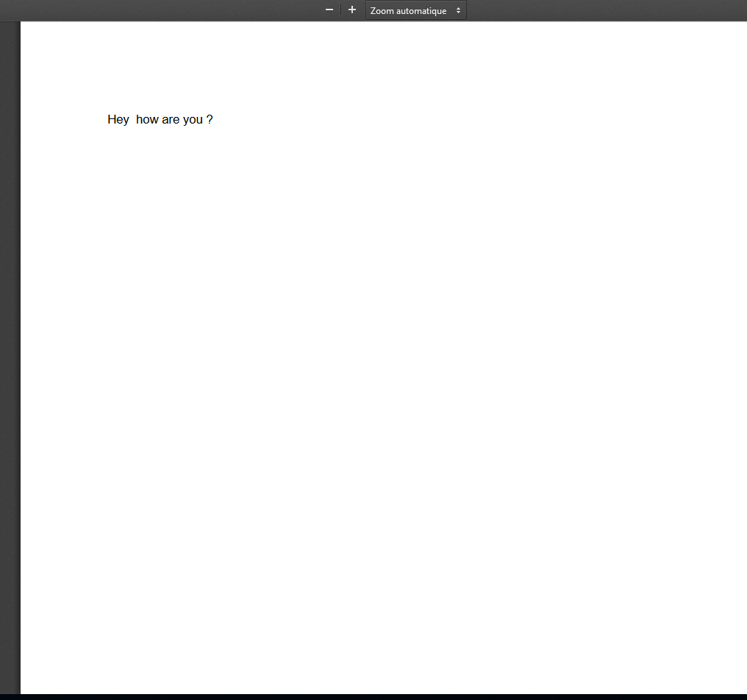Click the "−" magnification control

coord(329,10)
